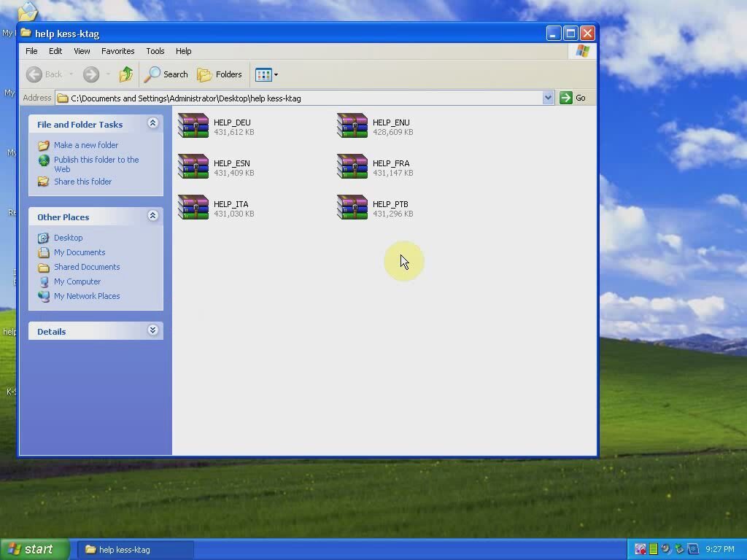Select the HELP_ITA archive icon
The image size is (747, 560).
[193, 208]
